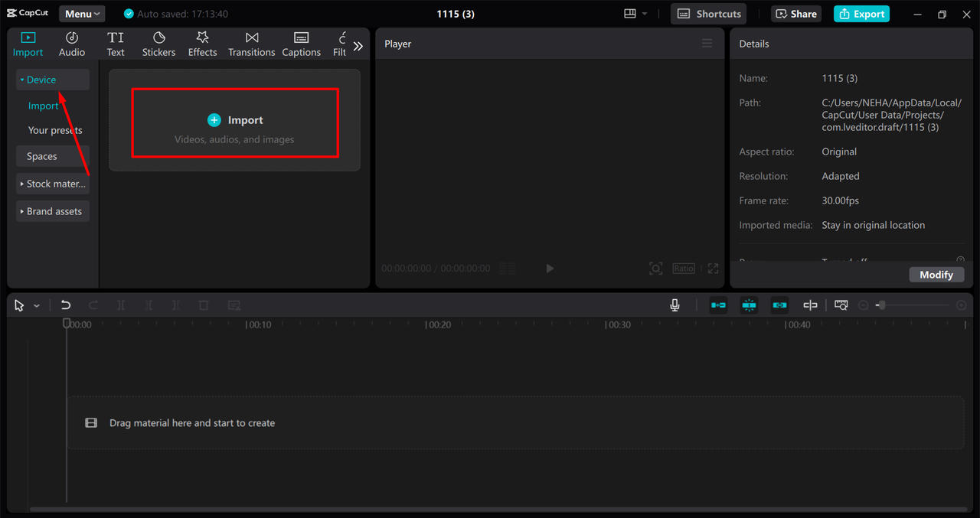The image size is (980, 518).
Task: Redo the last action
Action: click(93, 305)
